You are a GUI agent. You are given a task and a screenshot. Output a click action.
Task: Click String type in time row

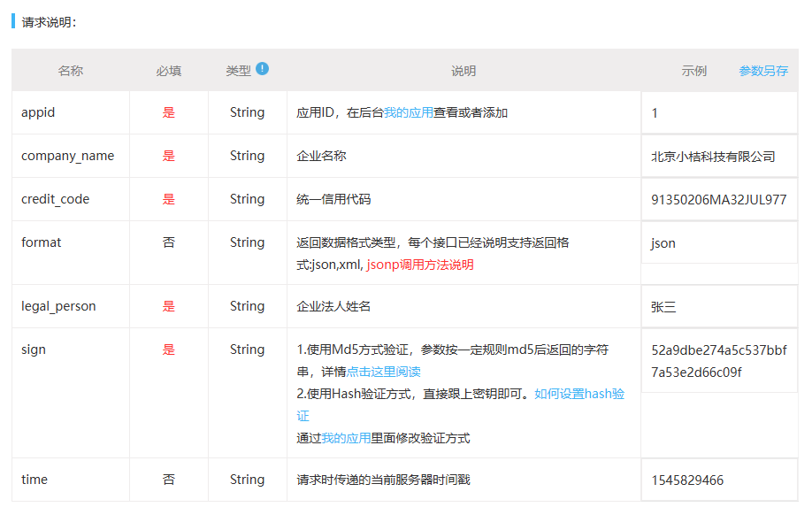coord(247,480)
